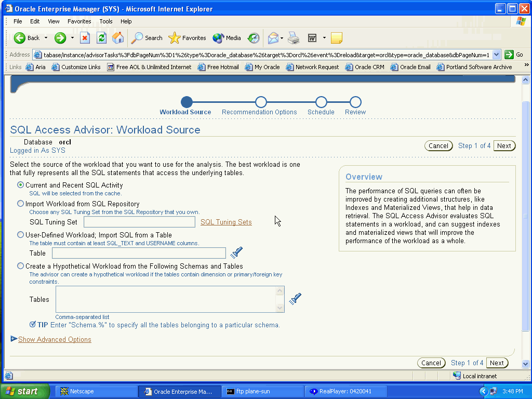Click the flashlight icon beside Tables box

pyautogui.click(x=295, y=299)
